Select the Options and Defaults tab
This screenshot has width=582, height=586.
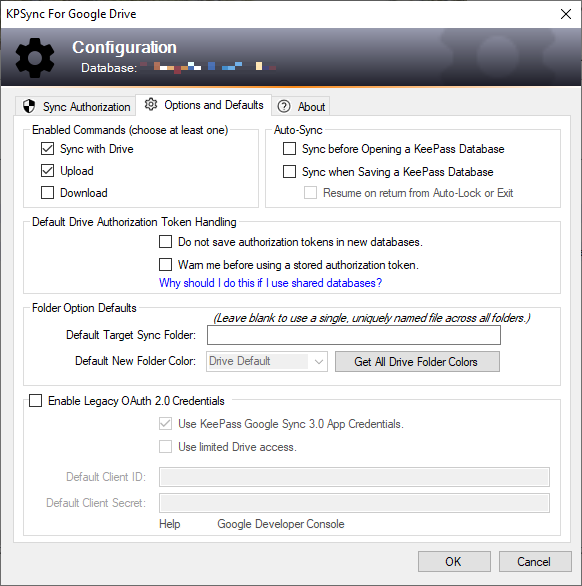tap(204, 105)
